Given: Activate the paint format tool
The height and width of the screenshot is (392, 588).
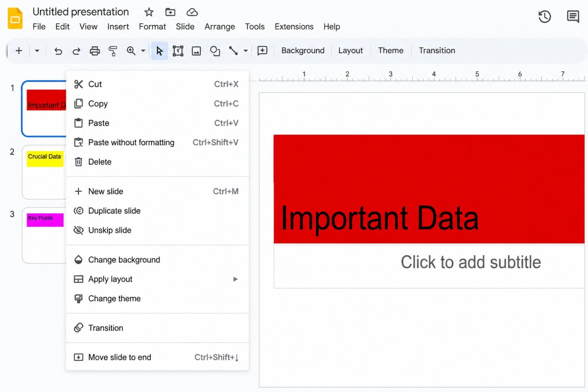Looking at the screenshot, I should tap(113, 51).
